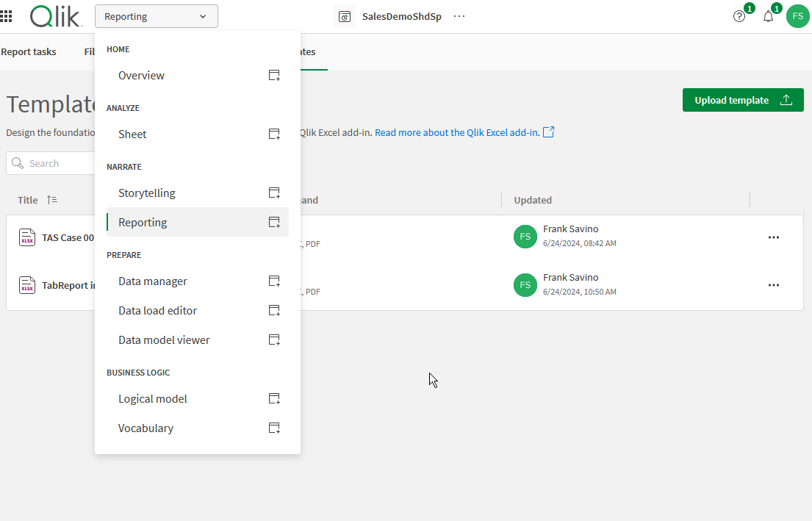The height and width of the screenshot is (521, 812).
Task: Open the notifications bell icon
Action: (768, 16)
